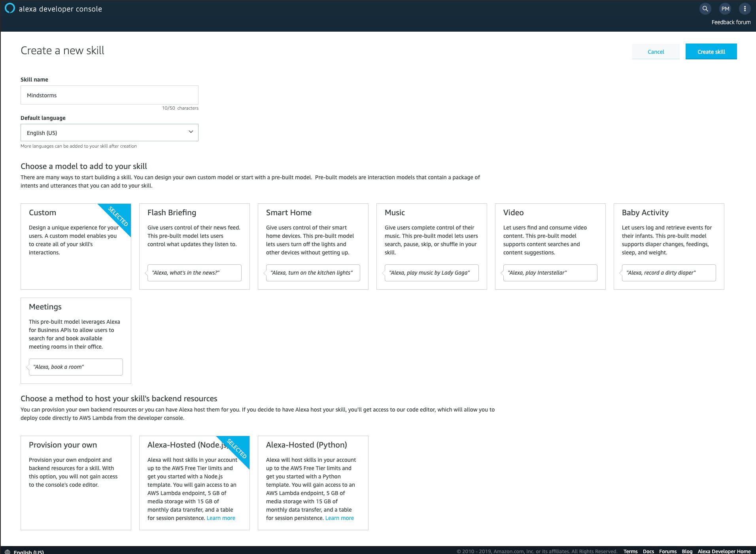Screen dimensions: 756x554
Task: Click "Alexa, turn on the kitchen lights" phrase
Action: [313, 273]
